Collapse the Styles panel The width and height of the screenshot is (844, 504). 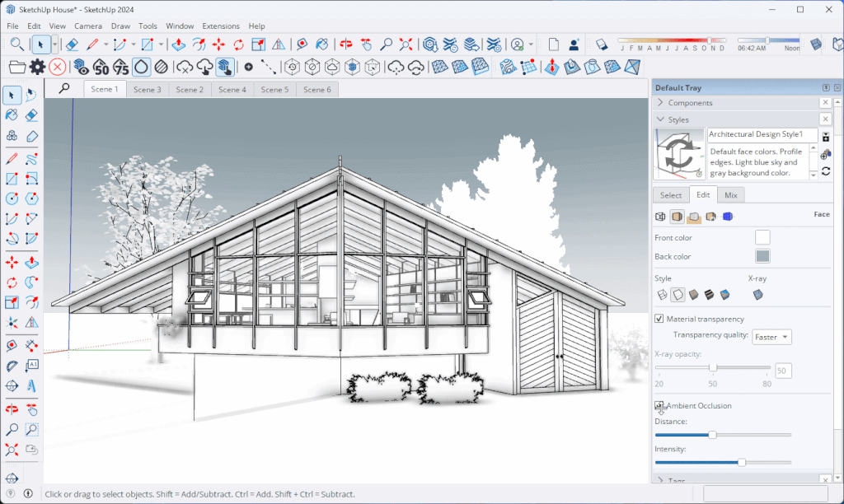(x=660, y=119)
